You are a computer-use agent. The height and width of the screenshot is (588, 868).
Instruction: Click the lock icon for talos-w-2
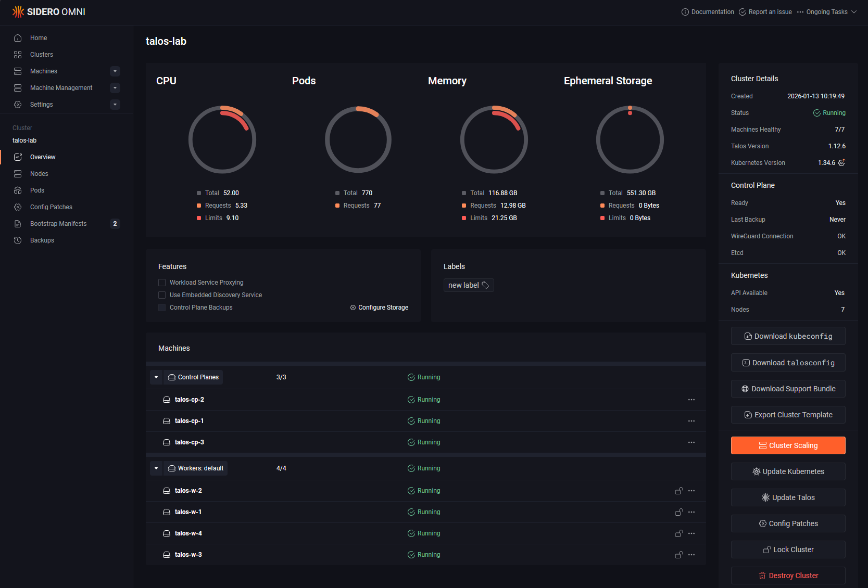click(679, 491)
